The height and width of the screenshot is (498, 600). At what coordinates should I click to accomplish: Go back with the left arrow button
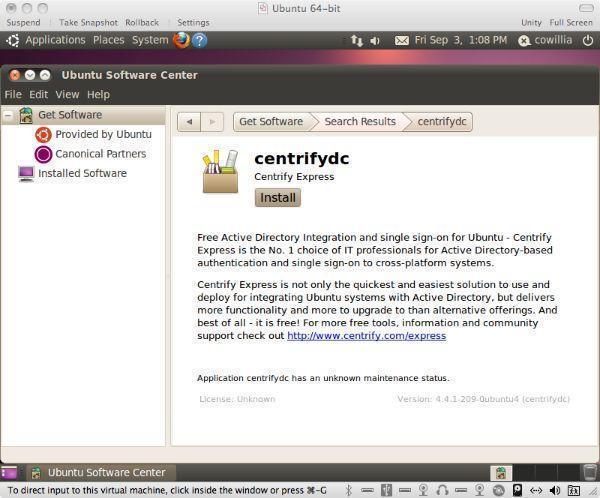(x=189, y=122)
